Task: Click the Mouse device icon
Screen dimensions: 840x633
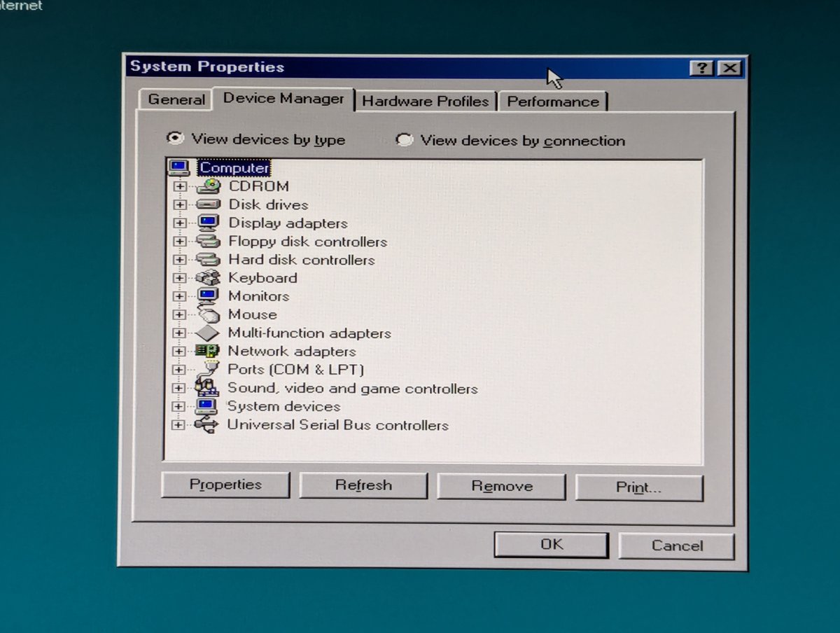Action: pos(208,314)
